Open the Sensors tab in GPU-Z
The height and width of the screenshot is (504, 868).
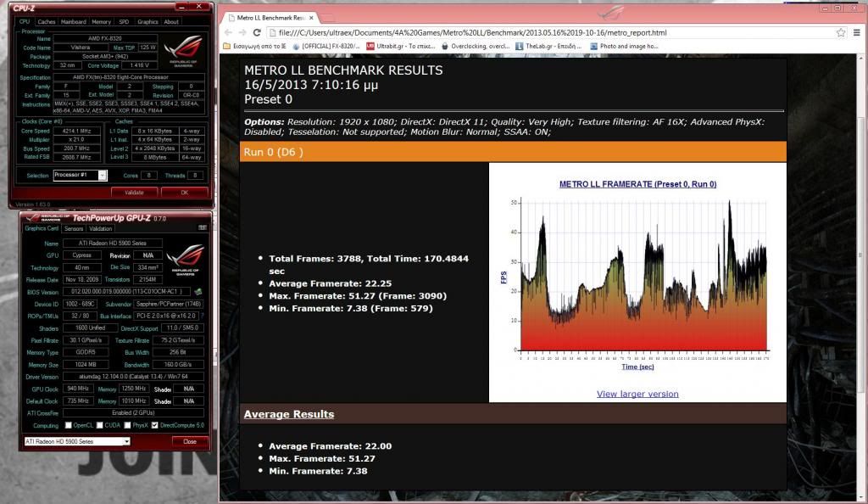pyautogui.click(x=74, y=228)
